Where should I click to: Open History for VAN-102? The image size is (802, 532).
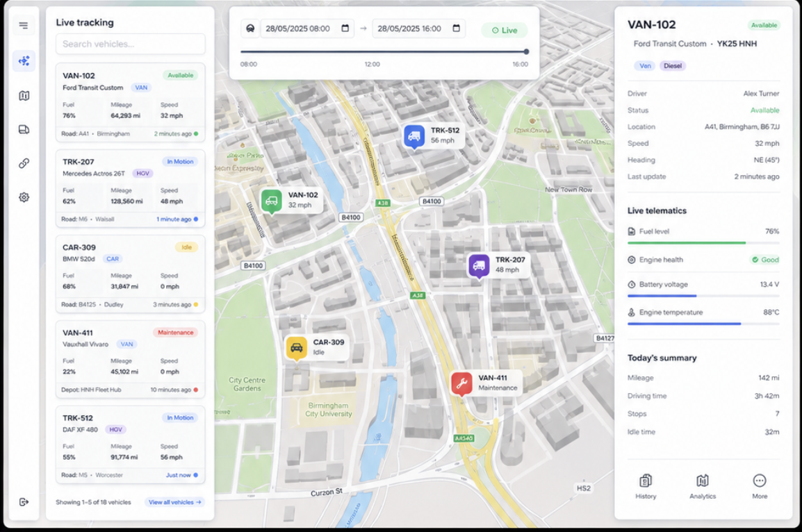pyautogui.click(x=646, y=486)
